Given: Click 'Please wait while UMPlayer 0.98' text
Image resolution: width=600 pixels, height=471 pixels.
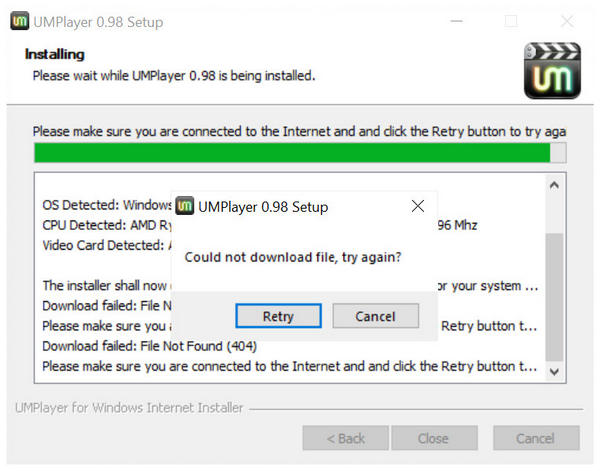Looking at the screenshot, I should point(174,76).
